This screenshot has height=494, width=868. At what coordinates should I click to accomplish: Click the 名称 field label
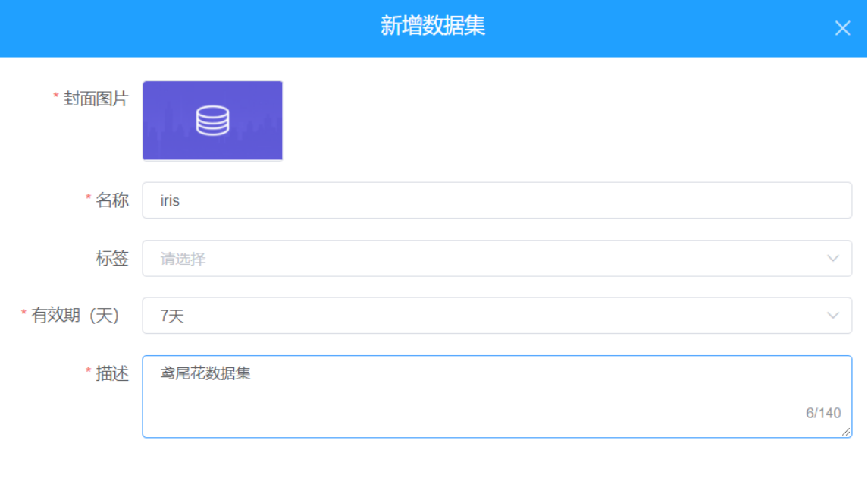coord(112,200)
